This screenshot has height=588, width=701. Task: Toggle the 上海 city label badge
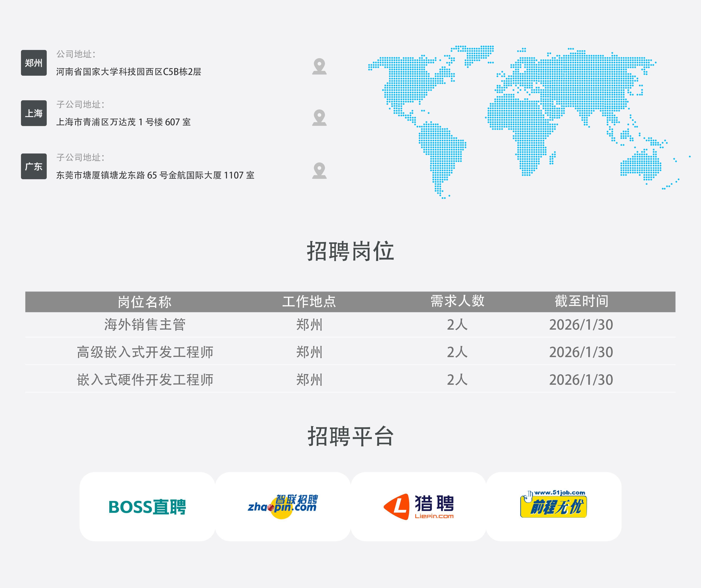(34, 113)
